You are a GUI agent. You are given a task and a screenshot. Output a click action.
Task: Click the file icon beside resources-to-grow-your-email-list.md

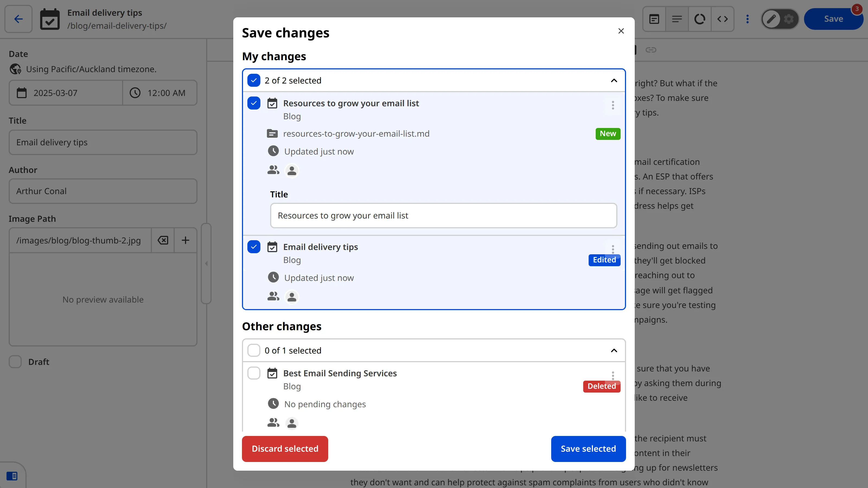tap(272, 134)
